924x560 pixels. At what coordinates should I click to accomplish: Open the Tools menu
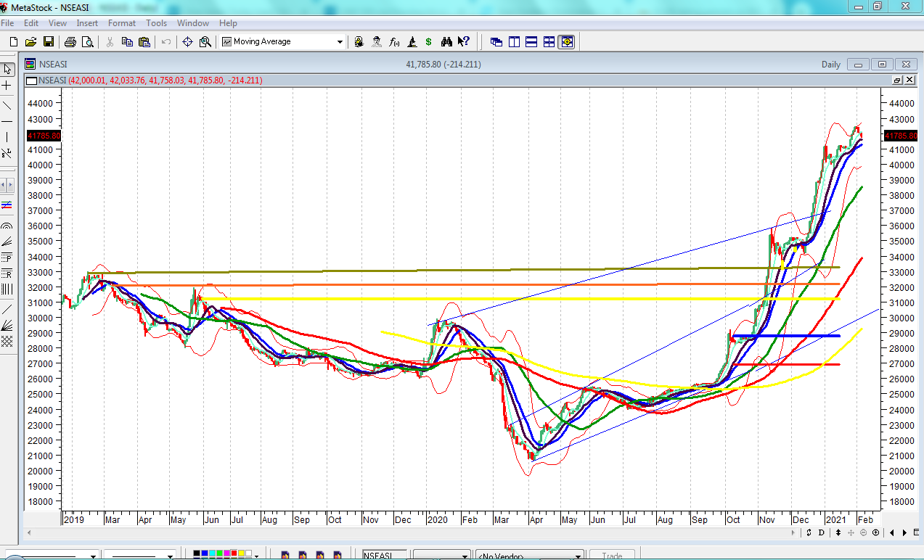[x=156, y=23]
